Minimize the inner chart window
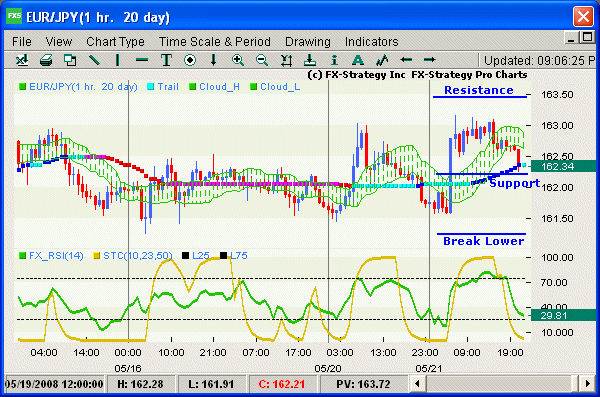Viewport: 600px width, 397px height. 571,38
